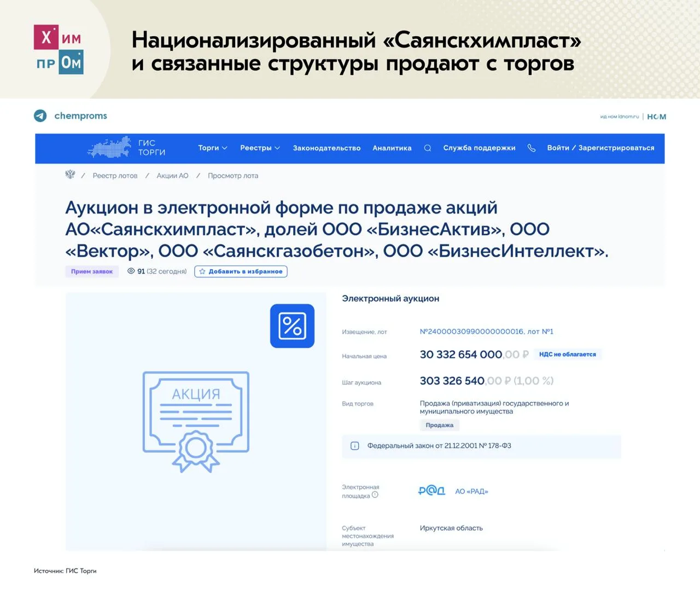Click the blue percent badge icon
The width and height of the screenshot is (700, 591).
[292, 326]
